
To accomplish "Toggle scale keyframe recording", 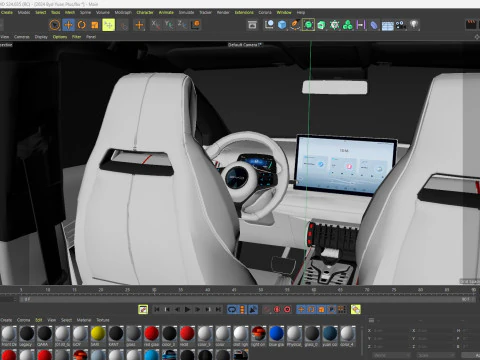I will 321,310.
